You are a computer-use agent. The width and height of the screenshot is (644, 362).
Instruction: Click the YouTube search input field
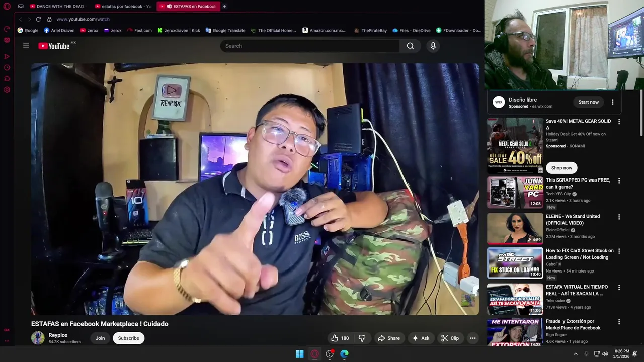pos(310,46)
